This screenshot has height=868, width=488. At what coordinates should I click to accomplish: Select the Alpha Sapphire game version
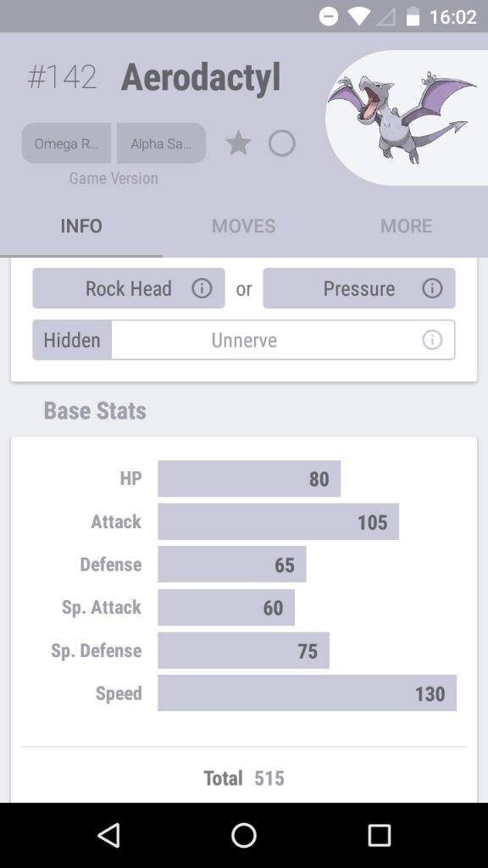click(x=161, y=143)
